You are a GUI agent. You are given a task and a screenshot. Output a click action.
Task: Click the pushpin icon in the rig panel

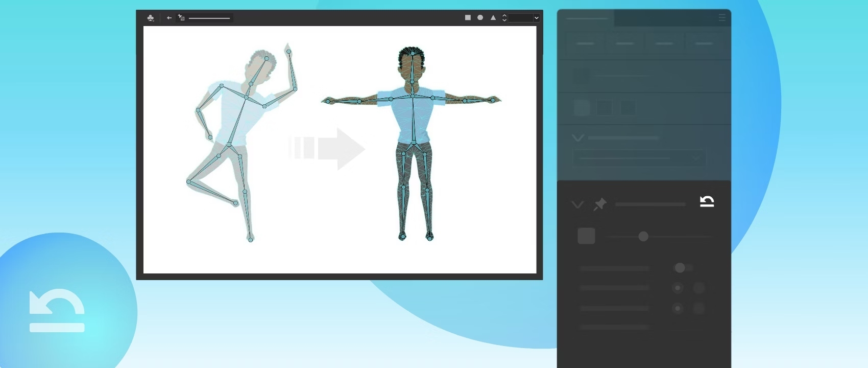[x=599, y=204]
